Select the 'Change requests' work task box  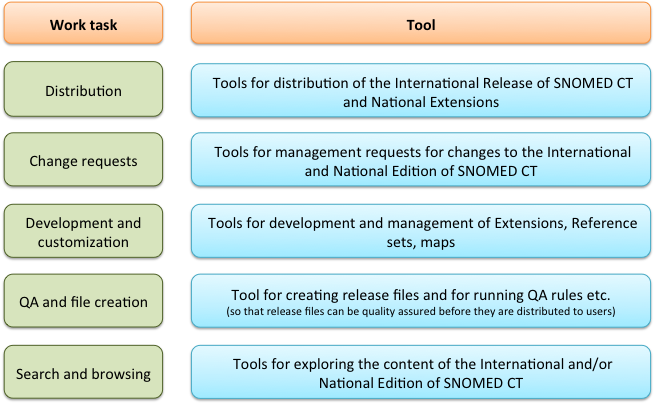click(x=83, y=160)
